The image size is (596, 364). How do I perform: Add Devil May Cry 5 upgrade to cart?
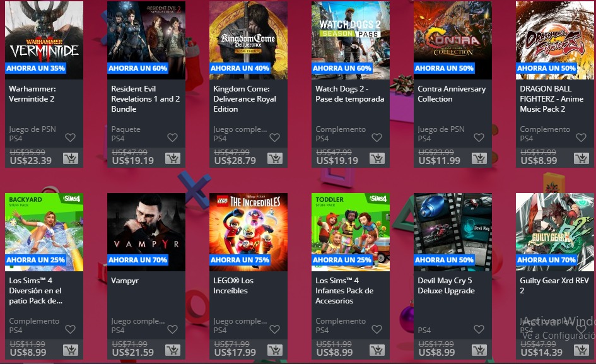pos(479,350)
